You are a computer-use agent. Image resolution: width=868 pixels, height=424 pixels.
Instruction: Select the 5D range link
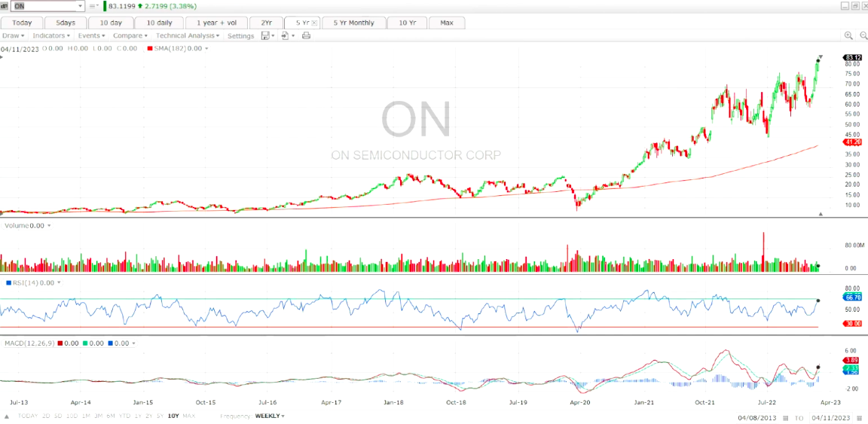[x=58, y=416]
